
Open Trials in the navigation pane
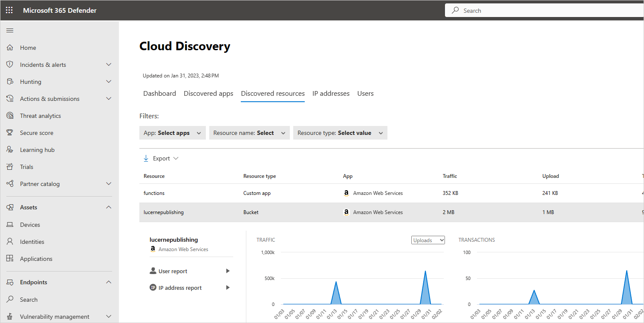coord(27,166)
